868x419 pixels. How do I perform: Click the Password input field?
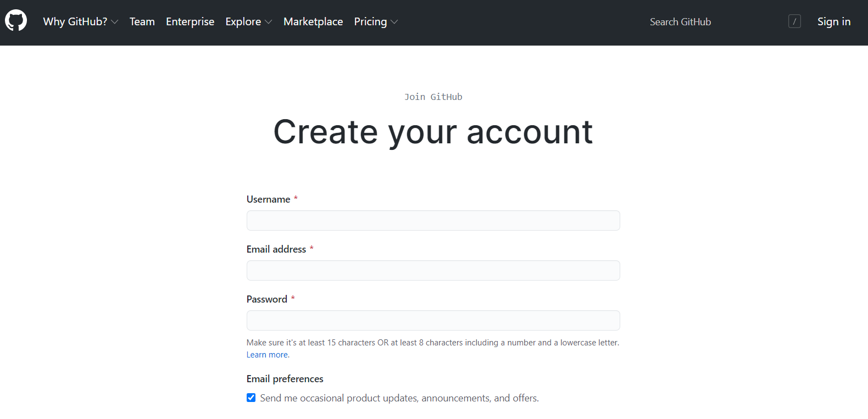tap(433, 321)
